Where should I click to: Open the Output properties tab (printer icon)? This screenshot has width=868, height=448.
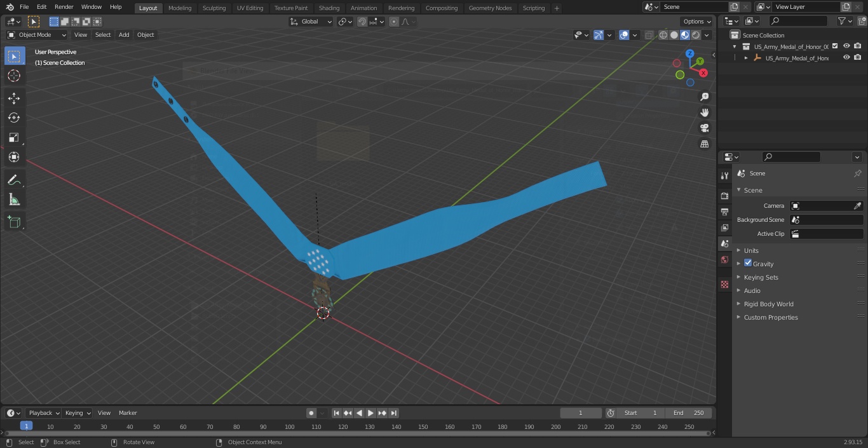click(724, 212)
